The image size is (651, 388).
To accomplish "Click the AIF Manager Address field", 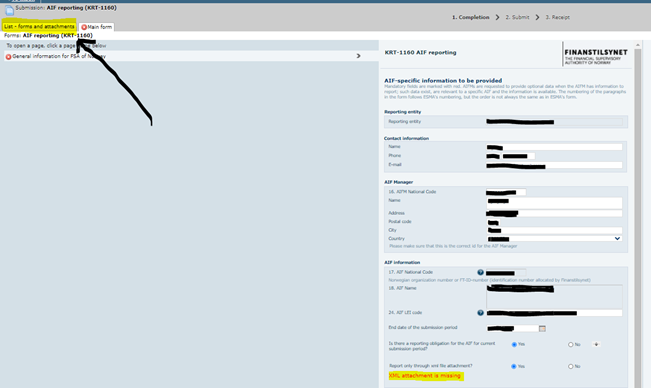I will point(554,213).
